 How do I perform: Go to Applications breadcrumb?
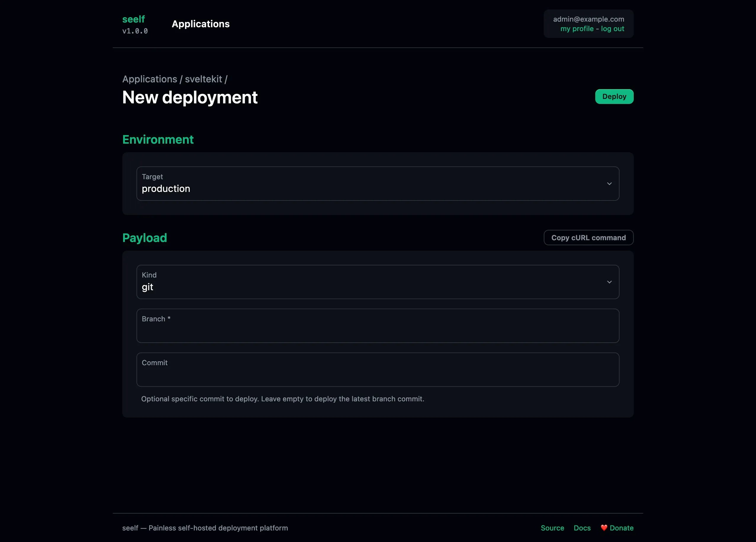click(x=149, y=79)
